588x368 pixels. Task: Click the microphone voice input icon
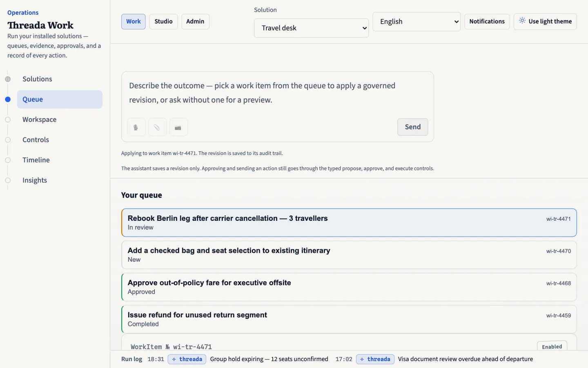pos(136,127)
